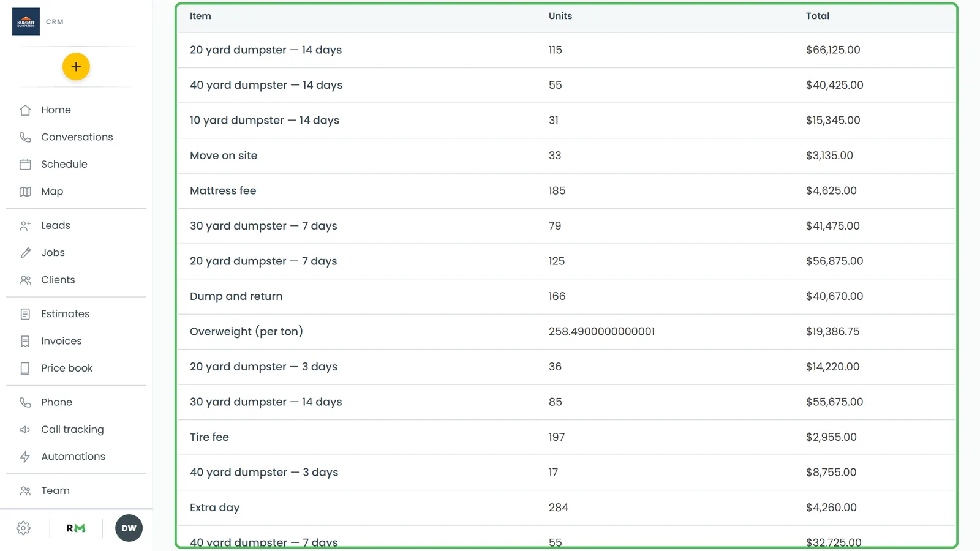Click 'Overweight (per ton)' item
Screen dimensions: 980x551
[x=246, y=332]
